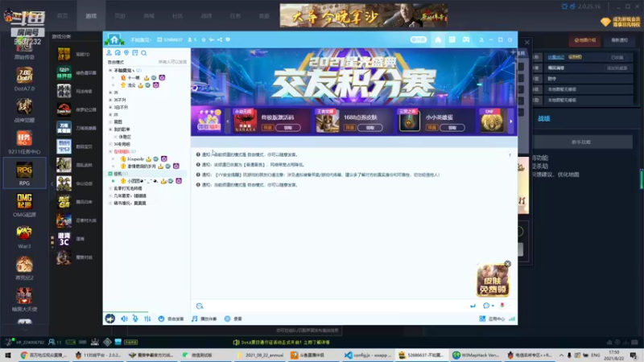Screen dimensions: 644x362
Task: Toggle the pill switch in YY title bar
Action: point(418,39)
